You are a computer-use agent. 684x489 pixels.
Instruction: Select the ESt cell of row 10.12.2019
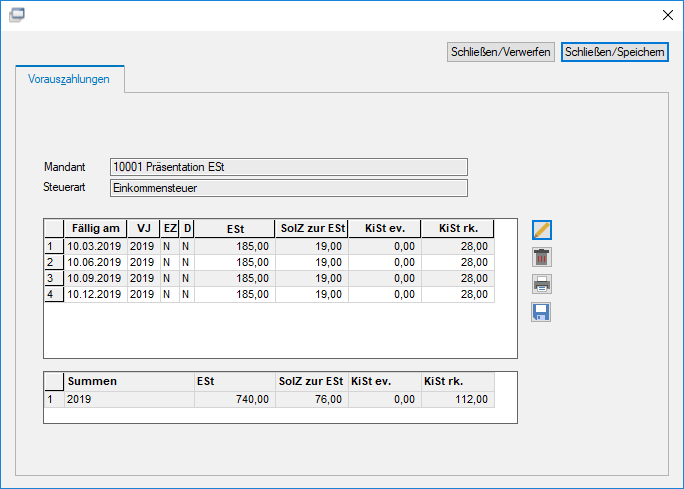pyautogui.click(x=235, y=294)
